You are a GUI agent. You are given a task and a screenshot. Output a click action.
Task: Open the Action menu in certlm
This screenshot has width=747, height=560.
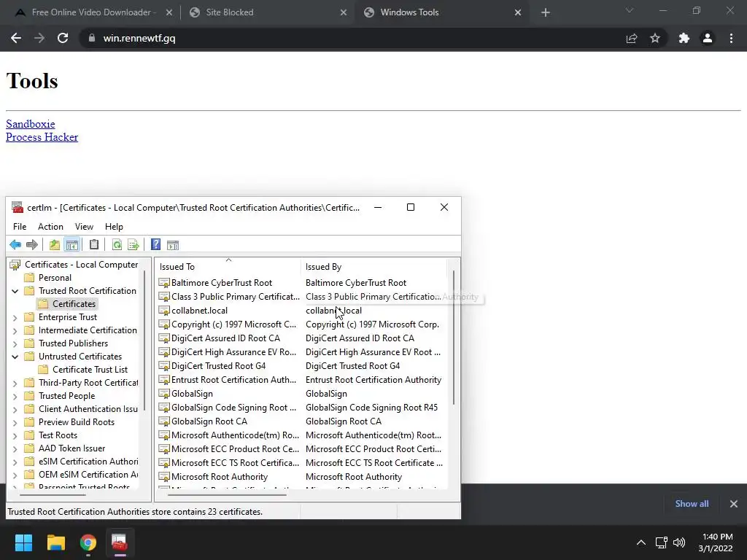coord(50,227)
